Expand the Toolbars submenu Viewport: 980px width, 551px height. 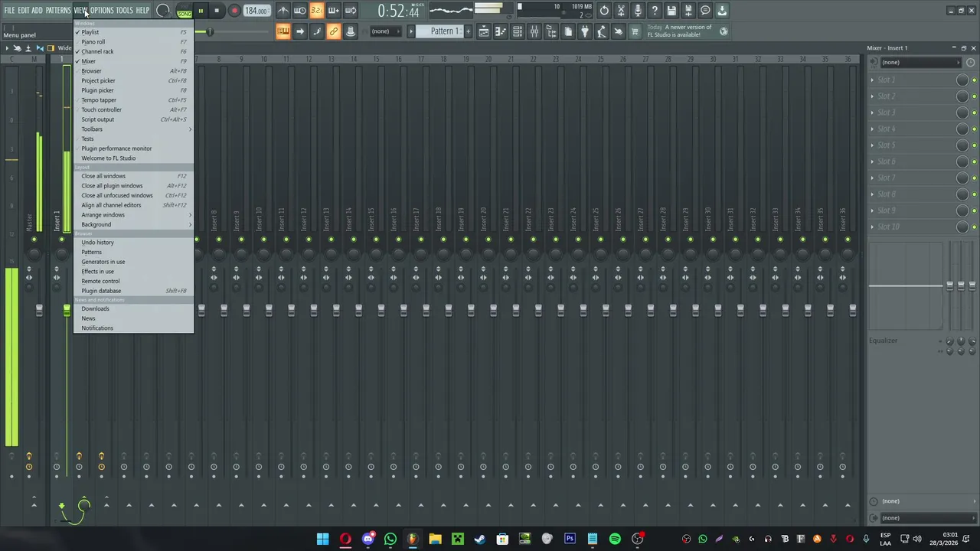point(133,129)
